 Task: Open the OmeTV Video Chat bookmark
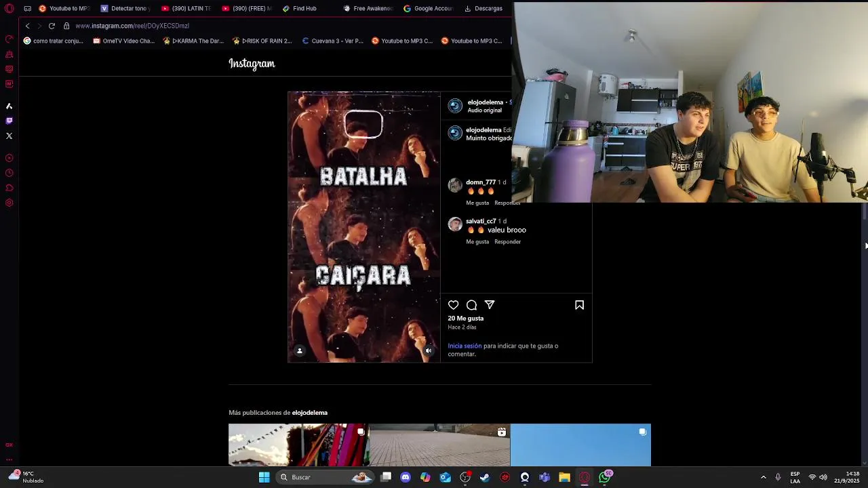[123, 41]
